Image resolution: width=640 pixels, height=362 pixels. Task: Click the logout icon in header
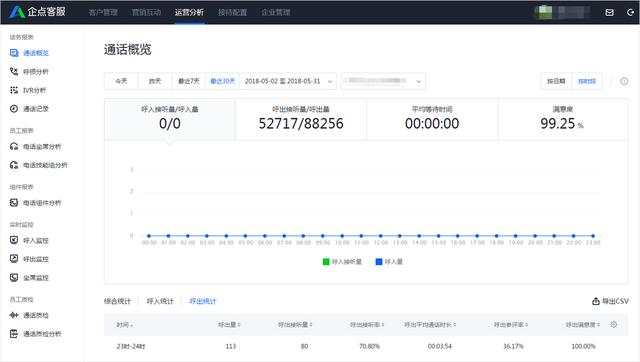coord(631,12)
